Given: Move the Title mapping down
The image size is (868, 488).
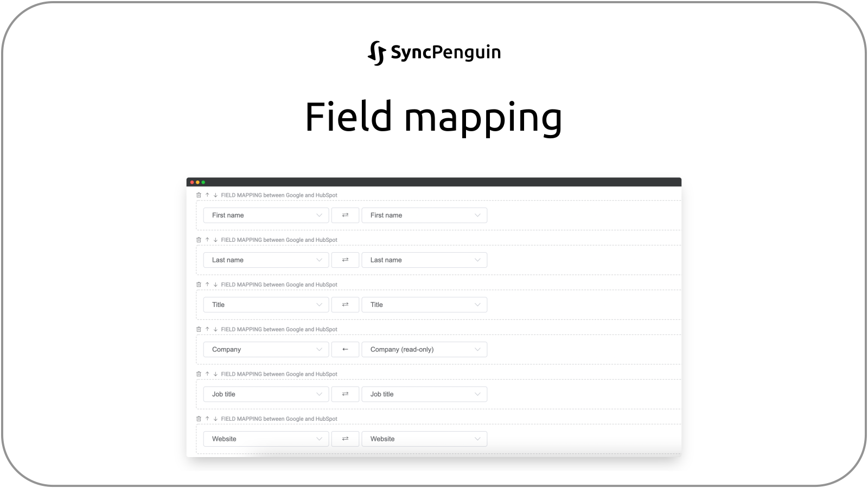Looking at the screenshot, I should click(215, 285).
